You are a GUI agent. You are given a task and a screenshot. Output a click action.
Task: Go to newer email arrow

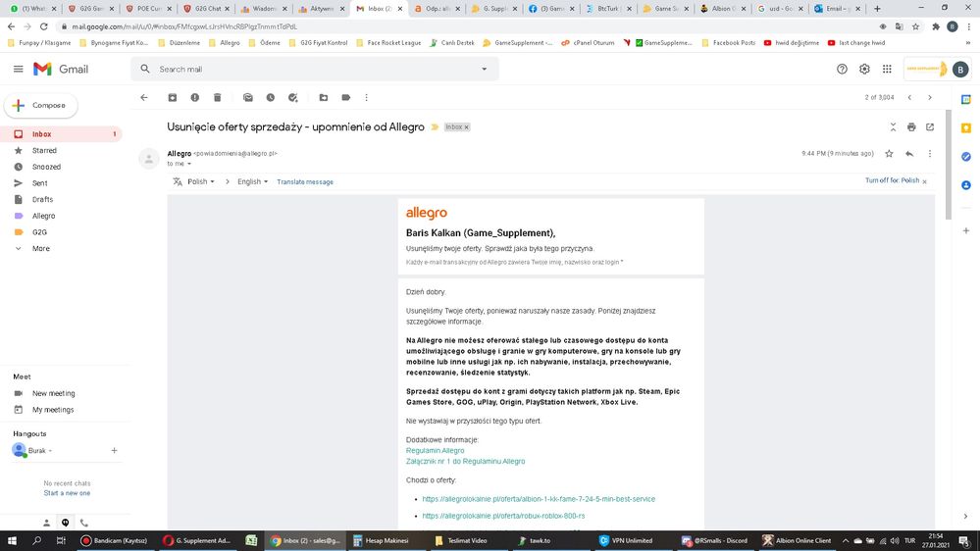coord(910,97)
